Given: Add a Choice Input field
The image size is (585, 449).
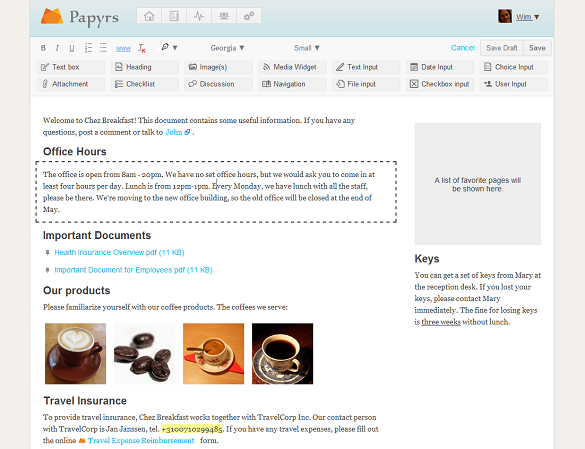Looking at the screenshot, I should pos(514,67).
